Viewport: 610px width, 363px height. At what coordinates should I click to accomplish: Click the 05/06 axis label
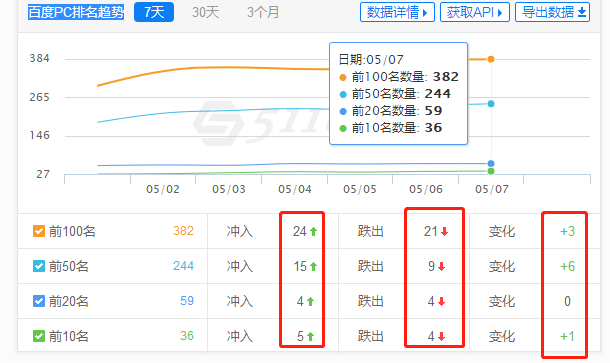point(426,189)
